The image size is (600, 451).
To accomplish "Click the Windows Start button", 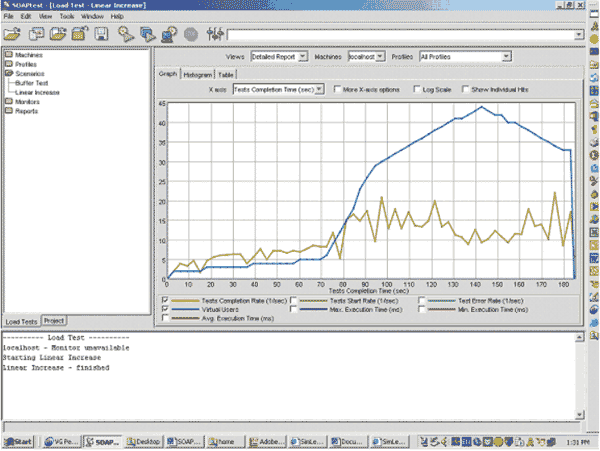I will point(17,440).
